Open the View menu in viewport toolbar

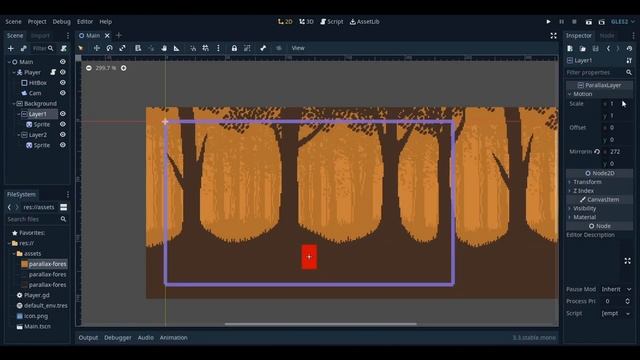(298, 48)
